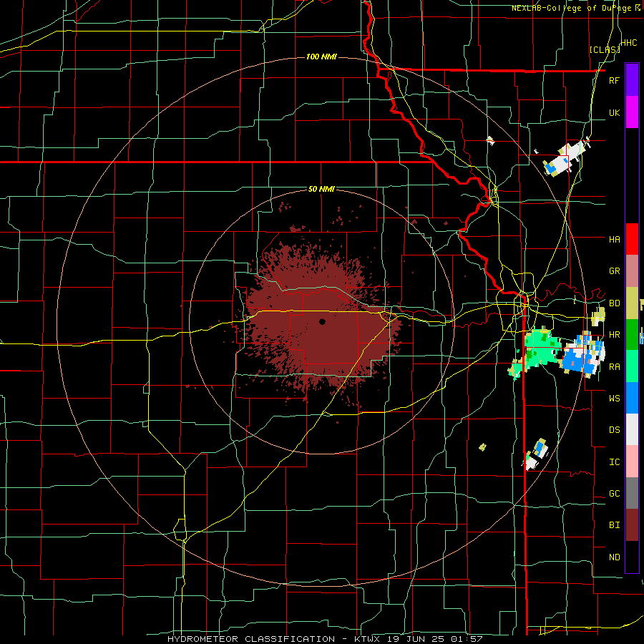Click the [CLAS] units label
The width and height of the screenshot is (644, 644).
click(605, 49)
